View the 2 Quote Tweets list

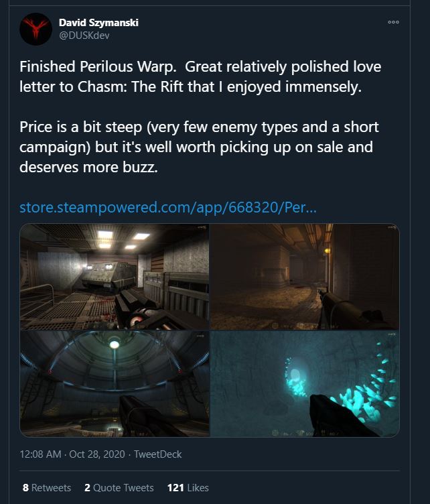point(119,488)
